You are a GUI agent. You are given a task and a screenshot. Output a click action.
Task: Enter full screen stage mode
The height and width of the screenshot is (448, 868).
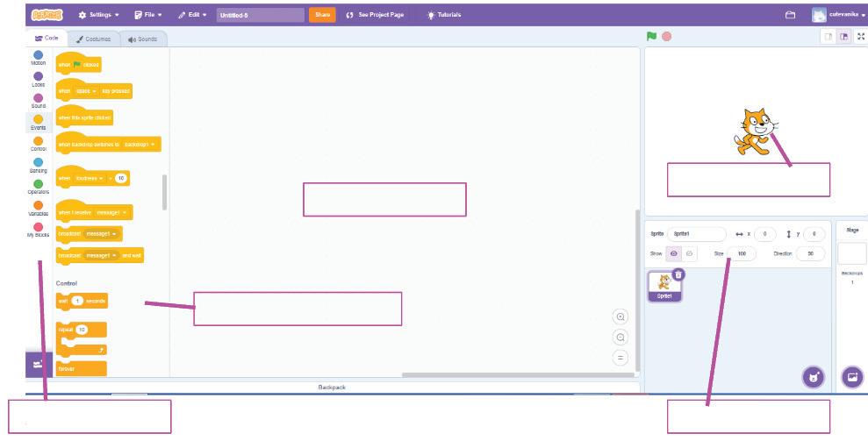[x=861, y=37]
